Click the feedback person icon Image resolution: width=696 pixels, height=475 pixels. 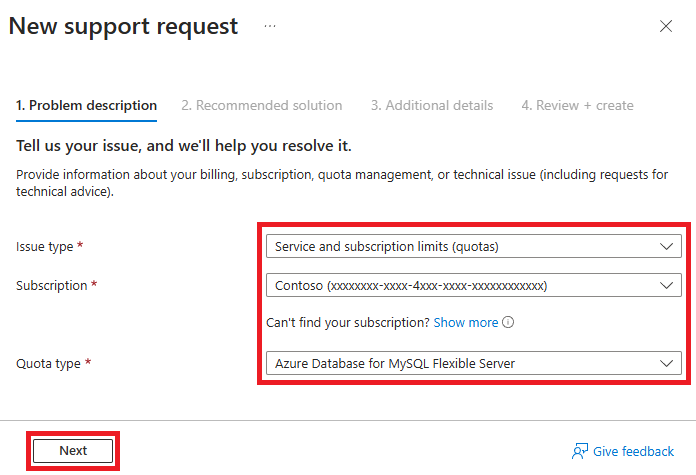(579, 451)
